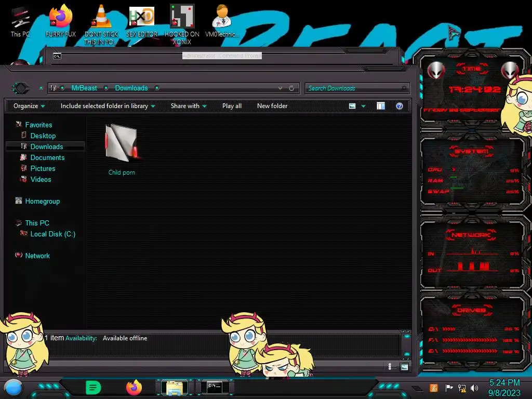Open the orange tray notification icon
The height and width of the screenshot is (399, 532).
tap(434, 388)
